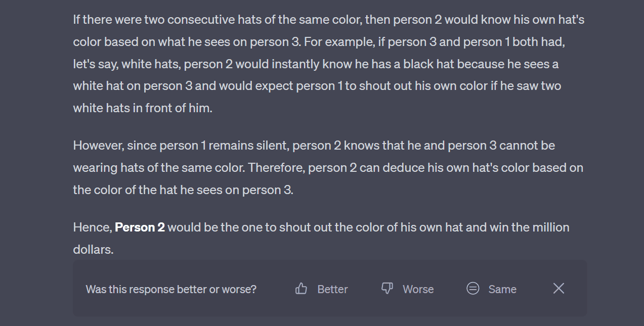Click the line starting "let's say, white hats"
The image size is (644, 326).
[x=316, y=64]
